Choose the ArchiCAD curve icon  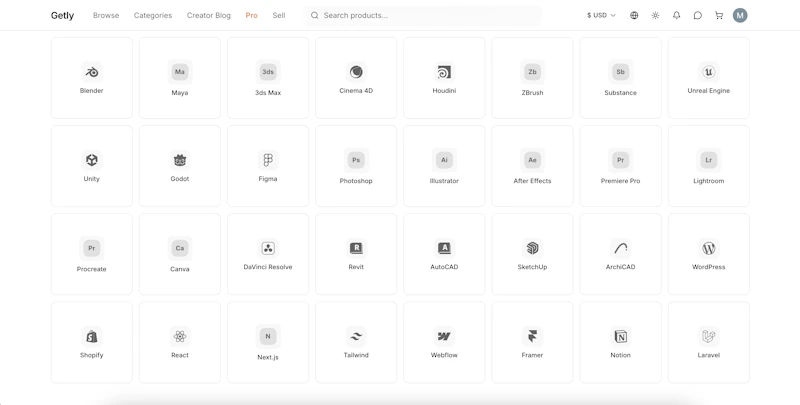(x=620, y=248)
